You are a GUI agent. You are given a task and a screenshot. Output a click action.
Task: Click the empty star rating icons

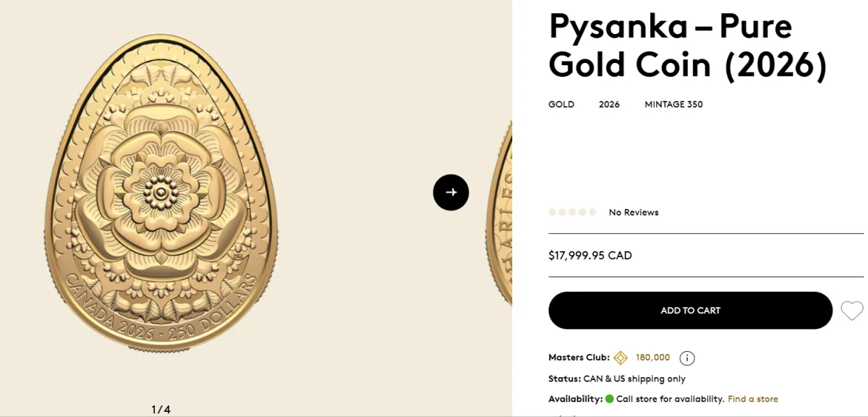572,212
